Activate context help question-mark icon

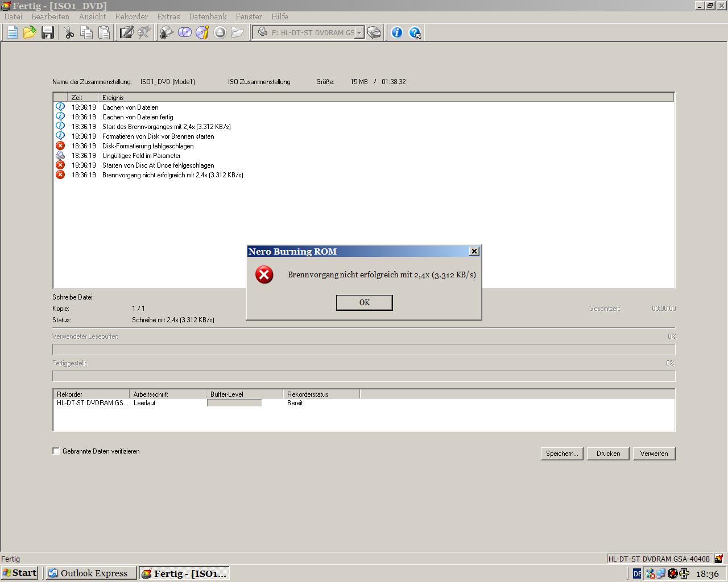pyautogui.click(x=415, y=32)
